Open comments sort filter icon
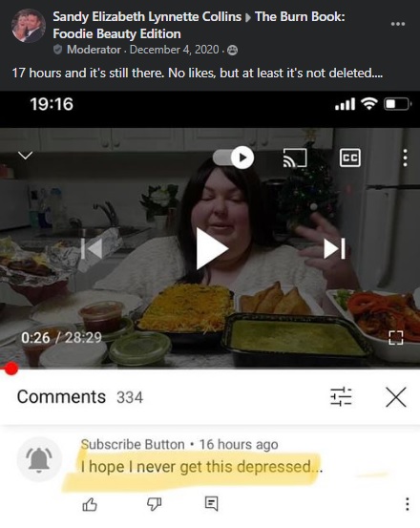 pos(341,396)
